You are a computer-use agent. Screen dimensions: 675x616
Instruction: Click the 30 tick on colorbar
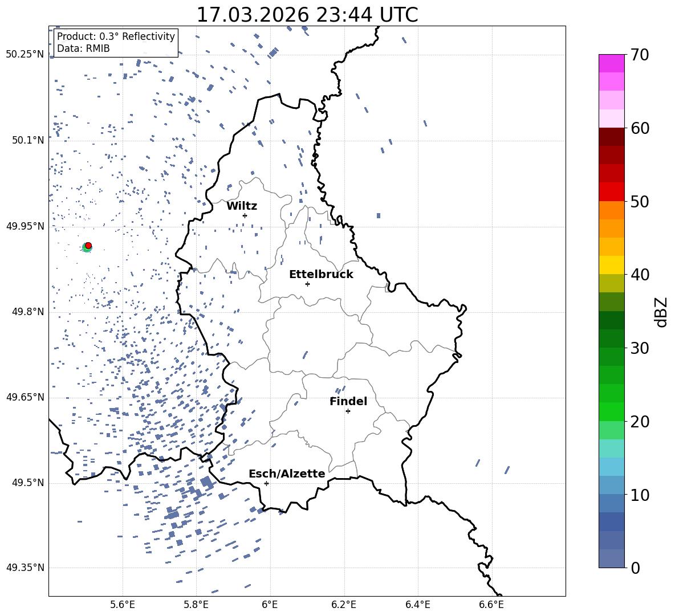640,348
